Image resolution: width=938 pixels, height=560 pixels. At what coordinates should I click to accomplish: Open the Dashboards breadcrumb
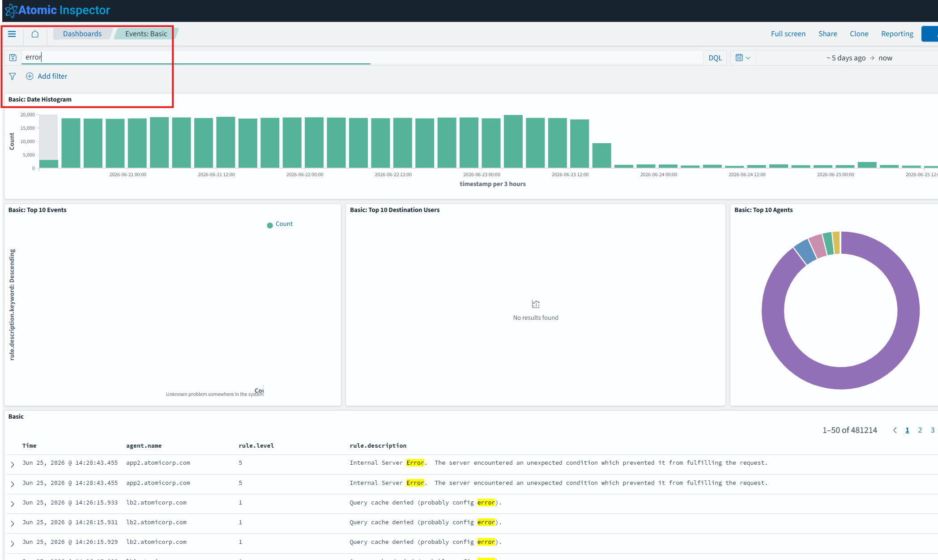tap(82, 34)
